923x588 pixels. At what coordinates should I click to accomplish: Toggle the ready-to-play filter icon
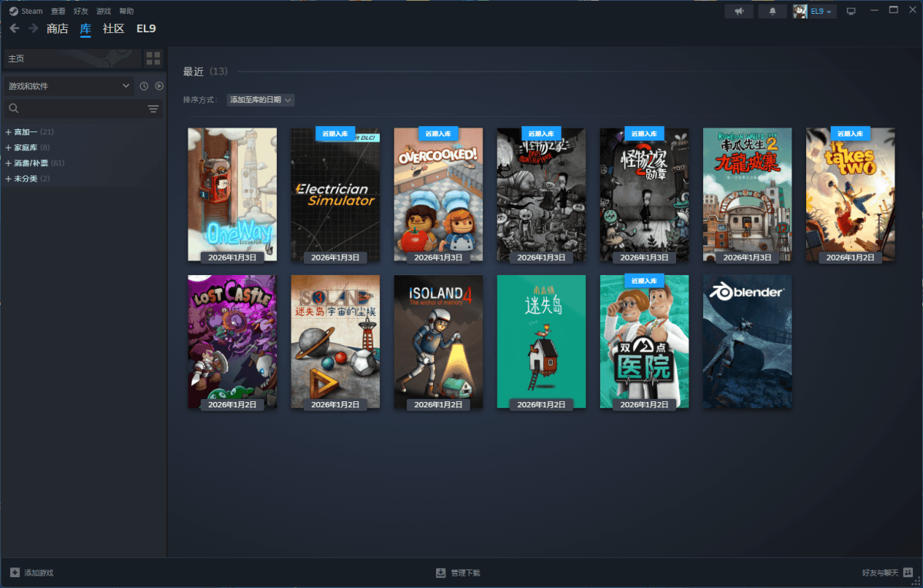159,86
